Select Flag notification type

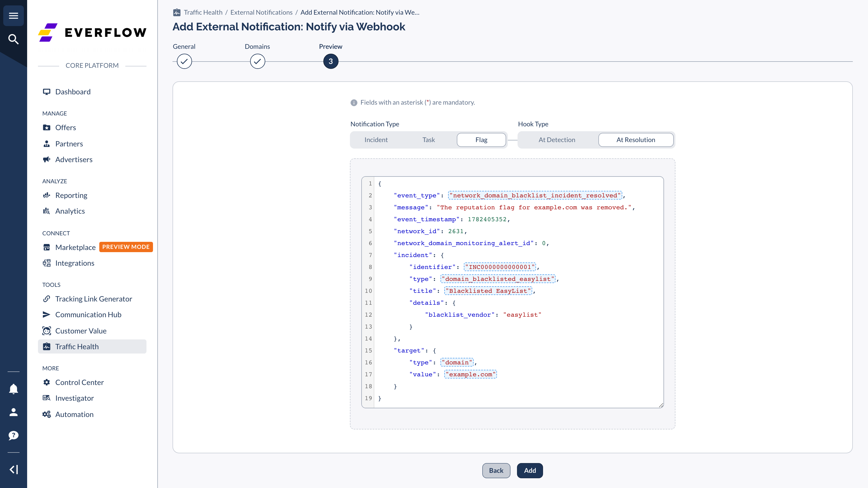coord(481,140)
